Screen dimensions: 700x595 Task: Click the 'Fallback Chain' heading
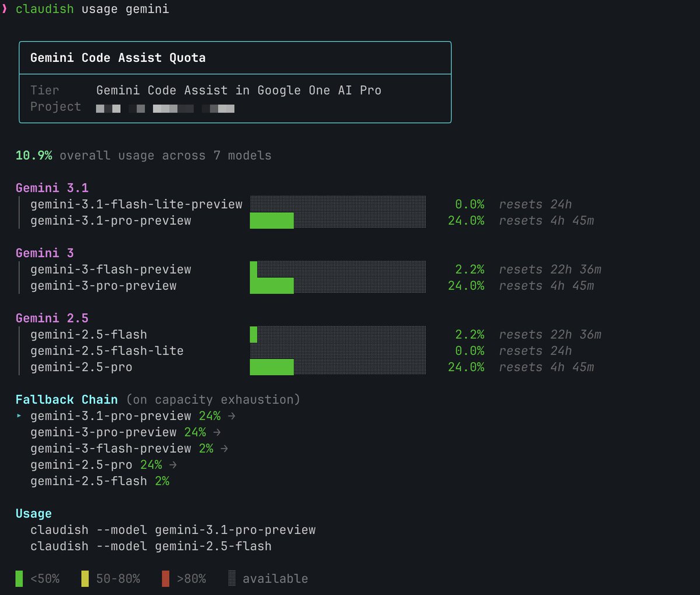click(x=66, y=400)
